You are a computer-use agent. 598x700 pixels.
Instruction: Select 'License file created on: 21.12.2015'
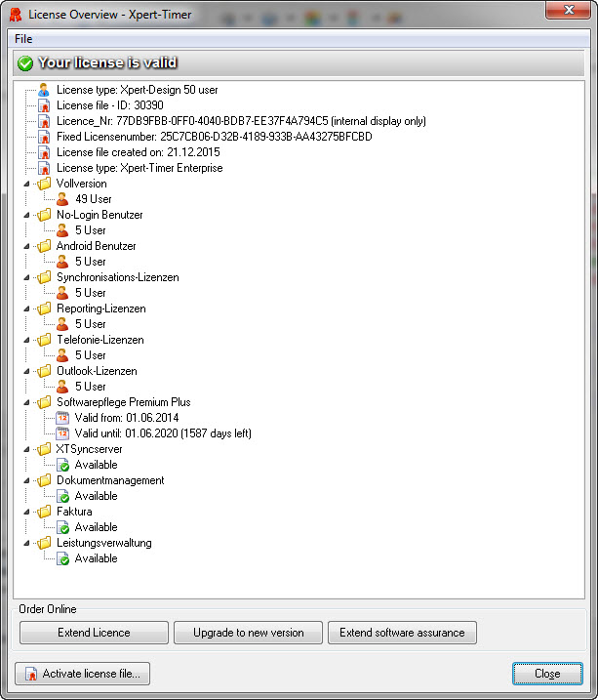pos(139,152)
